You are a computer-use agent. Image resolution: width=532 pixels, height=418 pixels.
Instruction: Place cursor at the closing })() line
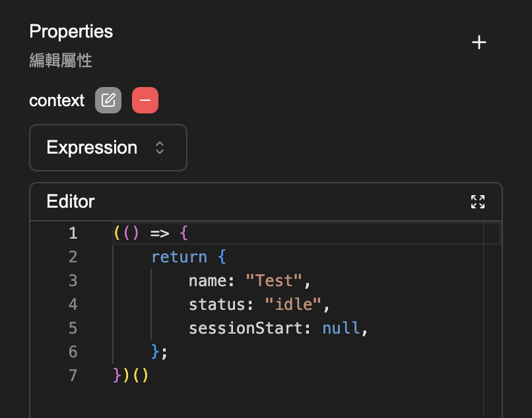[x=132, y=376]
